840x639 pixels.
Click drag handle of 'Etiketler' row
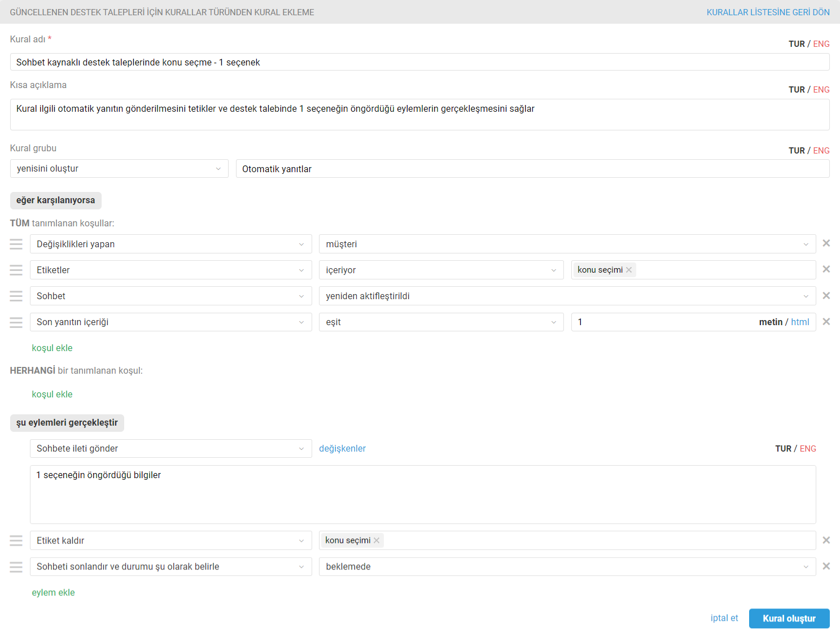[x=16, y=270]
